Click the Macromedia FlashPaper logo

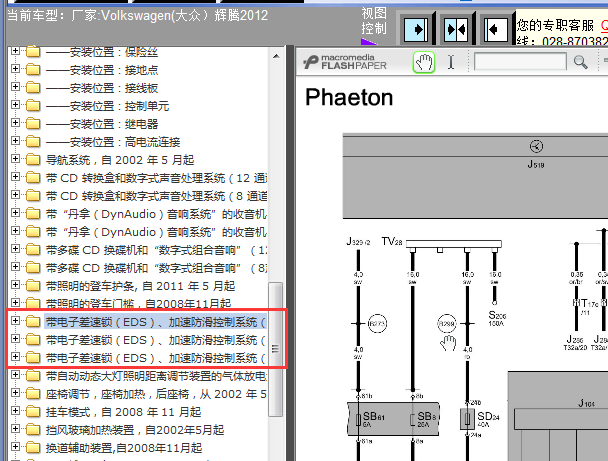tap(345, 62)
